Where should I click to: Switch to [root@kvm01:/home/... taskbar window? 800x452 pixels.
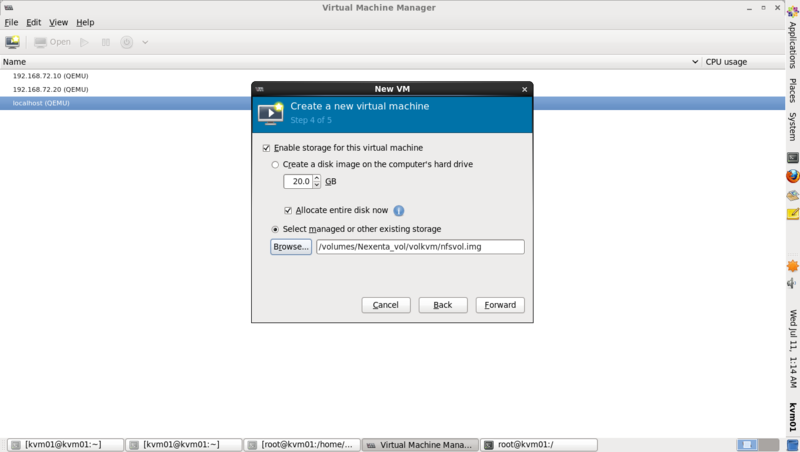tap(302, 445)
